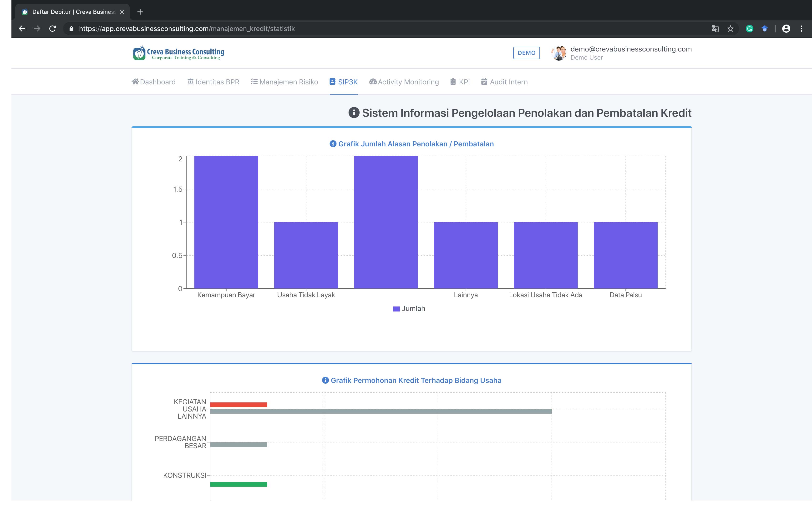The width and height of the screenshot is (812, 514).
Task: Click the Data Palsu bar
Action: click(625, 255)
